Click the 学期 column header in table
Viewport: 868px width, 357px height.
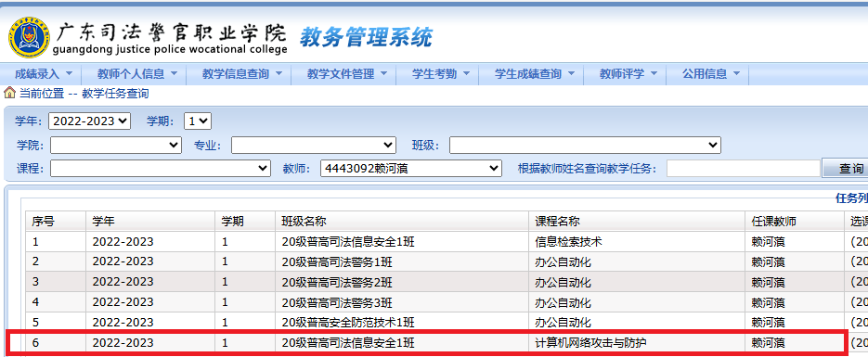(245, 221)
